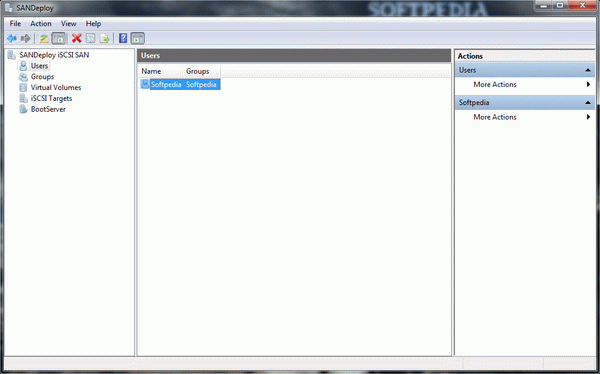Open the Help menu
600x374 pixels.
tap(93, 24)
